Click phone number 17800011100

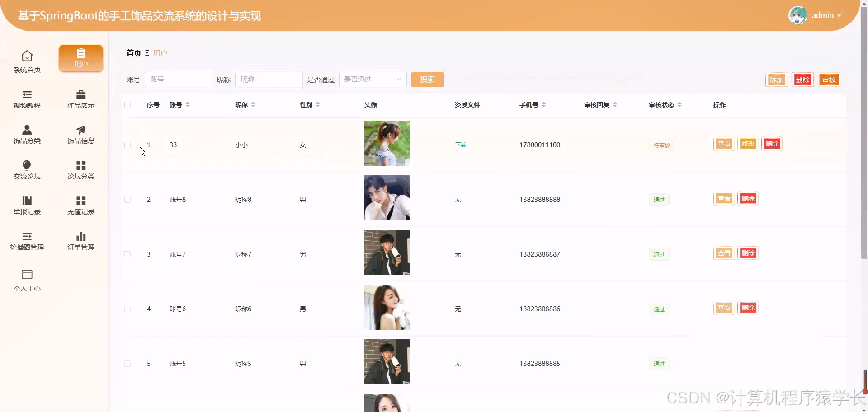[540, 145]
